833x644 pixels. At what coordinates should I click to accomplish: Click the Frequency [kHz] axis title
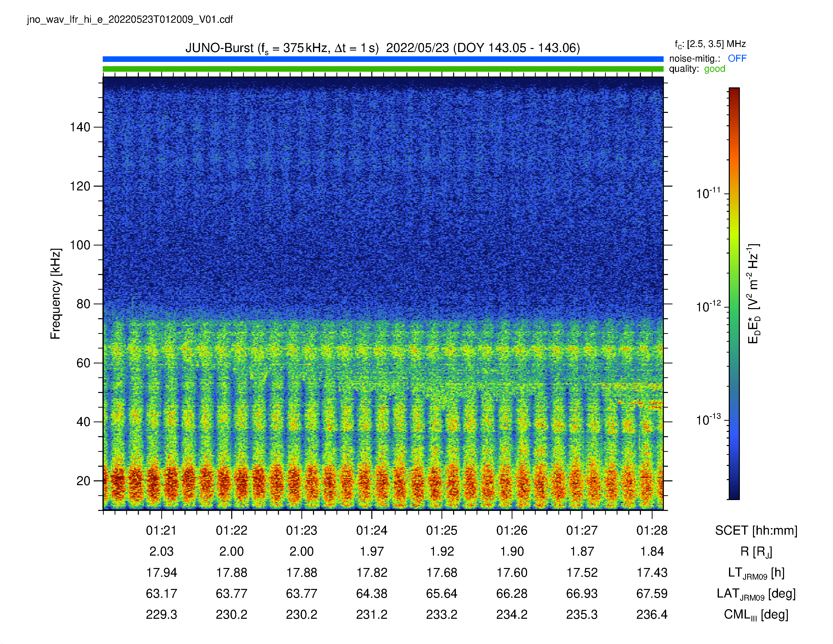pyautogui.click(x=56, y=294)
